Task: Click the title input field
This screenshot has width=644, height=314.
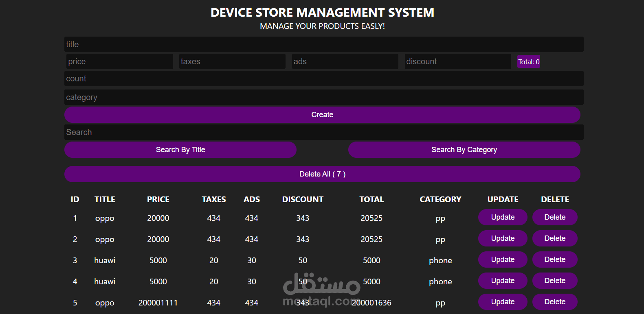Action: tap(324, 44)
